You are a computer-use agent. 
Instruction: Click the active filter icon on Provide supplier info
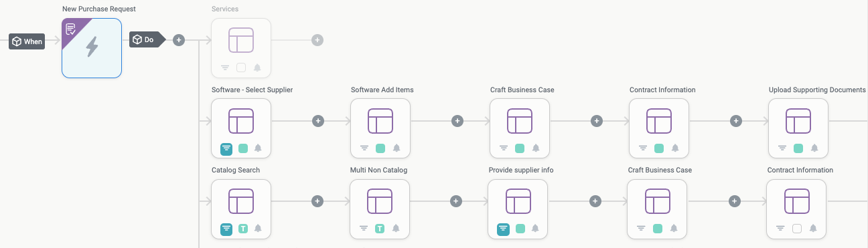tap(504, 229)
